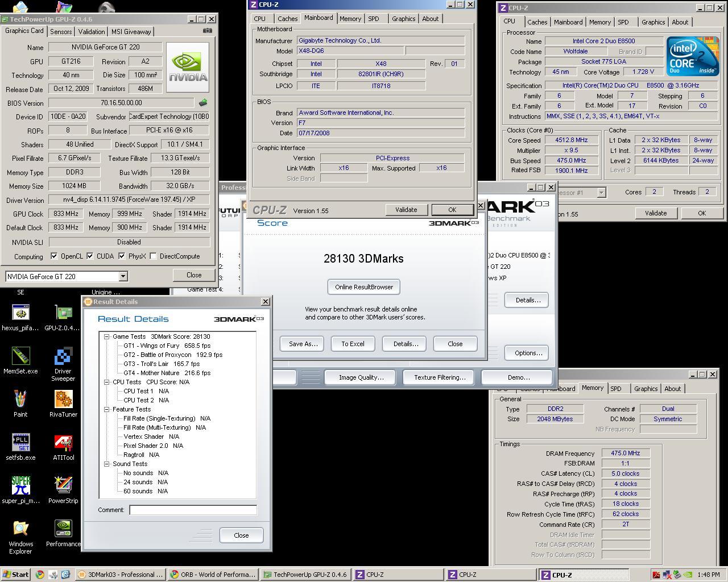Open the MSI Giveaway tab

pyautogui.click(x=131, y=32)
